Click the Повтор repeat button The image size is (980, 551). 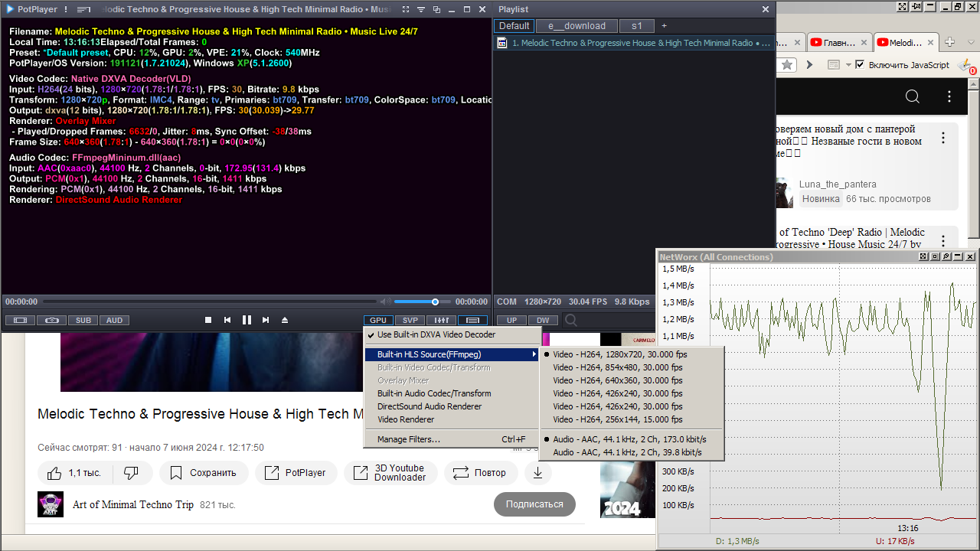click(x=481, y=473)
